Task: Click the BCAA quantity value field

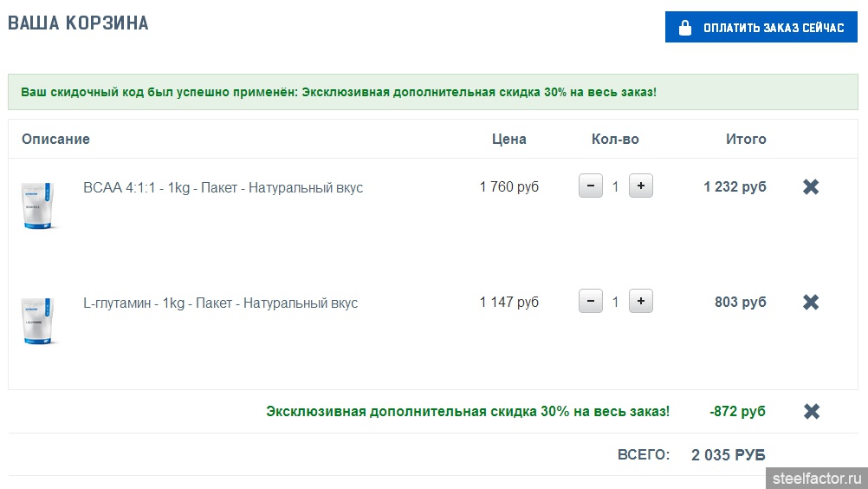Action: 615,187
